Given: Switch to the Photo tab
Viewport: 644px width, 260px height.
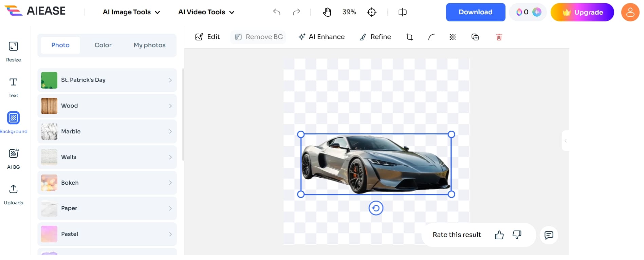Looking at the screenshot, I should (x=60, y=45).
